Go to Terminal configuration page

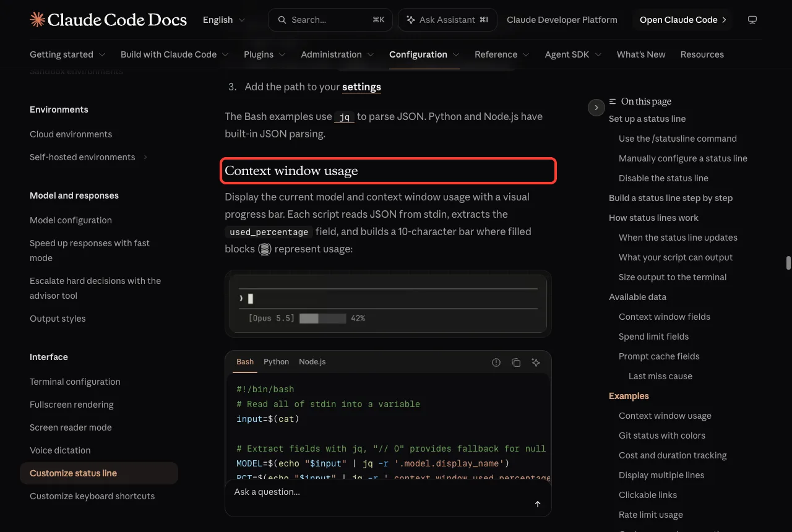tap(75, 382)
